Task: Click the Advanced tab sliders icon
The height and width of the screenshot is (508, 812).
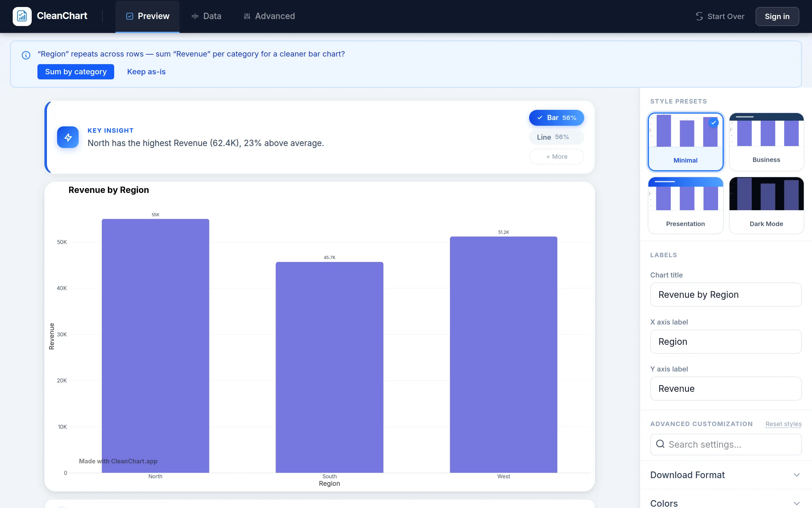Action: 247,16
